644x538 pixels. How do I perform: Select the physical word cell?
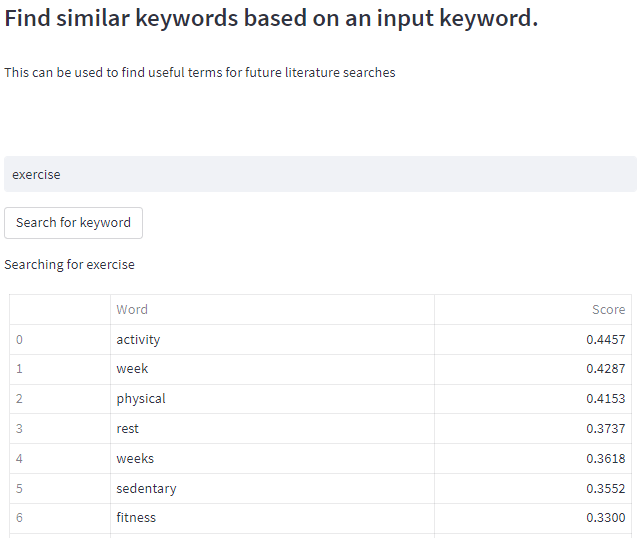(x=271, y=399)
